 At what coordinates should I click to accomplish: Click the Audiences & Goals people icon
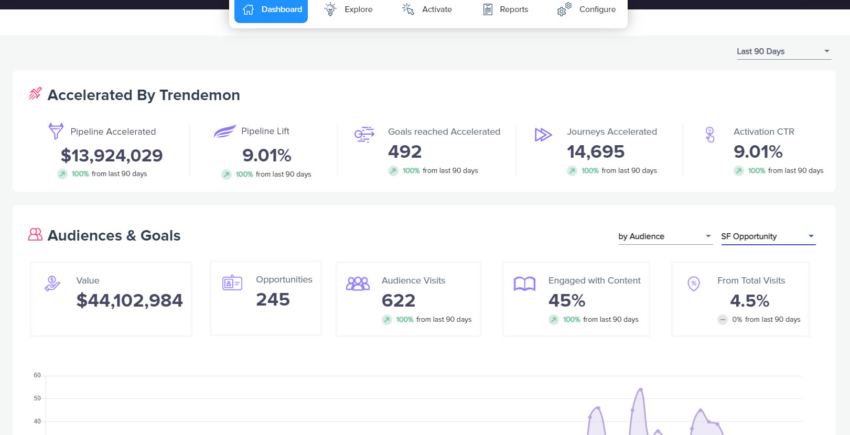point(35,234)
